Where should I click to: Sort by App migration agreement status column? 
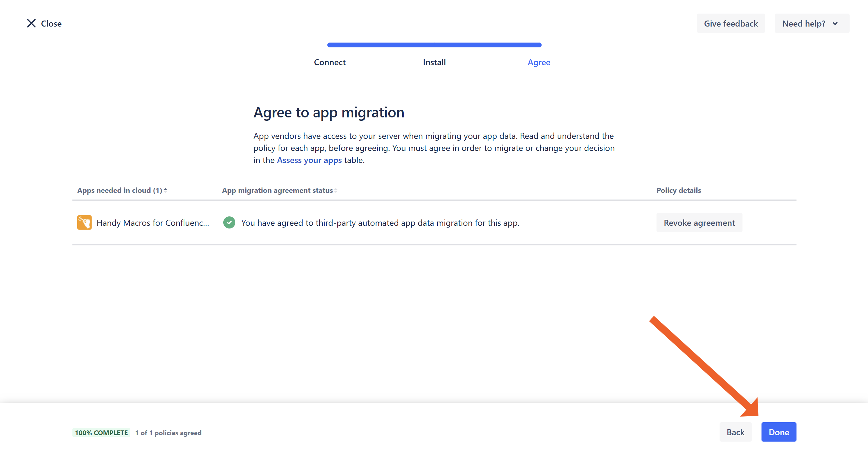point(277,190)
